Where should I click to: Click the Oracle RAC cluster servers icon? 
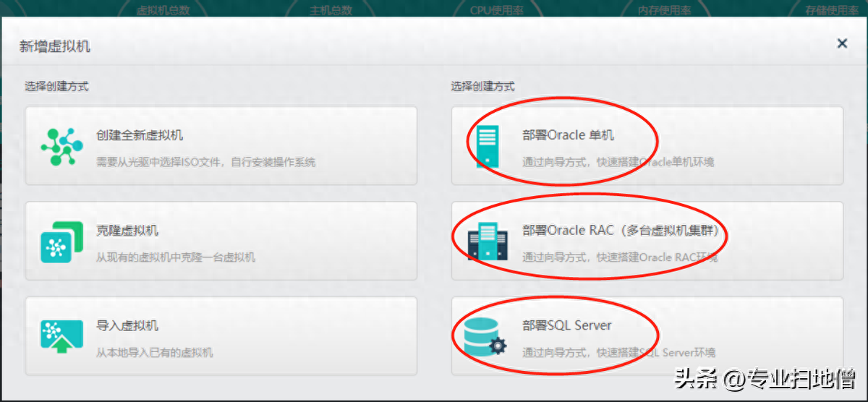point(488,241)
